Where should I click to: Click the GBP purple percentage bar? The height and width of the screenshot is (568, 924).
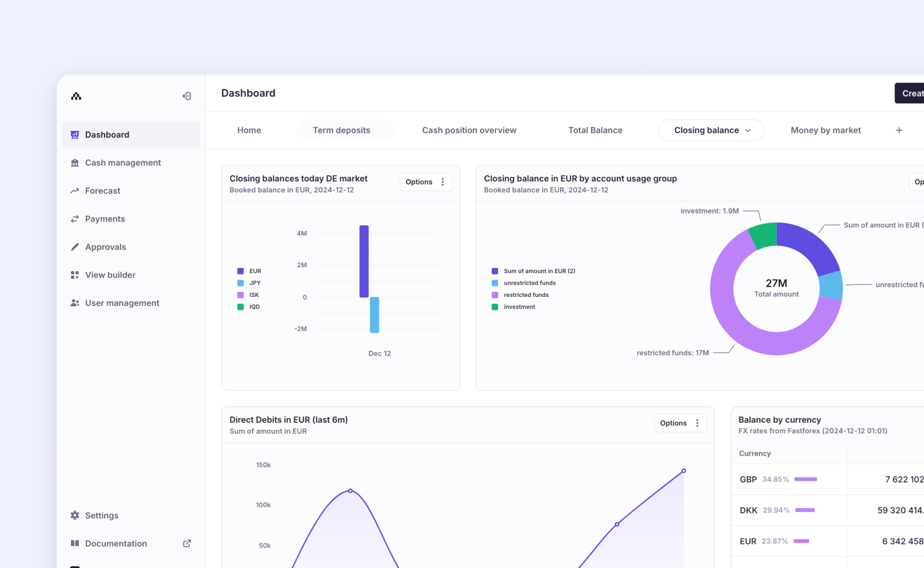[x=806, y=480]
